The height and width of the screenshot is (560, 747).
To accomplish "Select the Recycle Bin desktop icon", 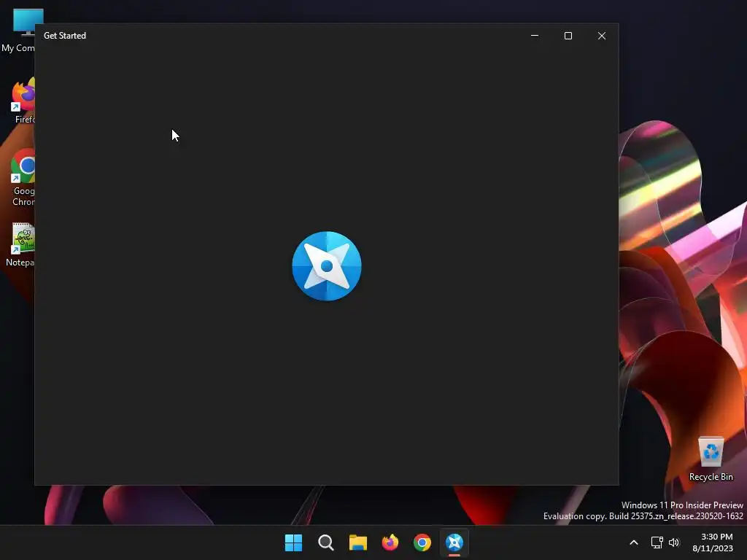I will click(x=711, y=459).
